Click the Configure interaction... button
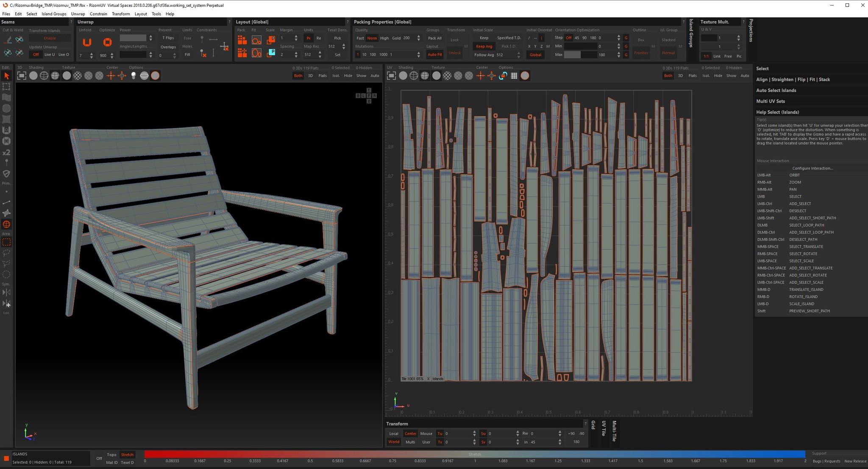Image resolution: width=868 pixels, height=469 pixels. pyautogui.click(x=812, y=168)
